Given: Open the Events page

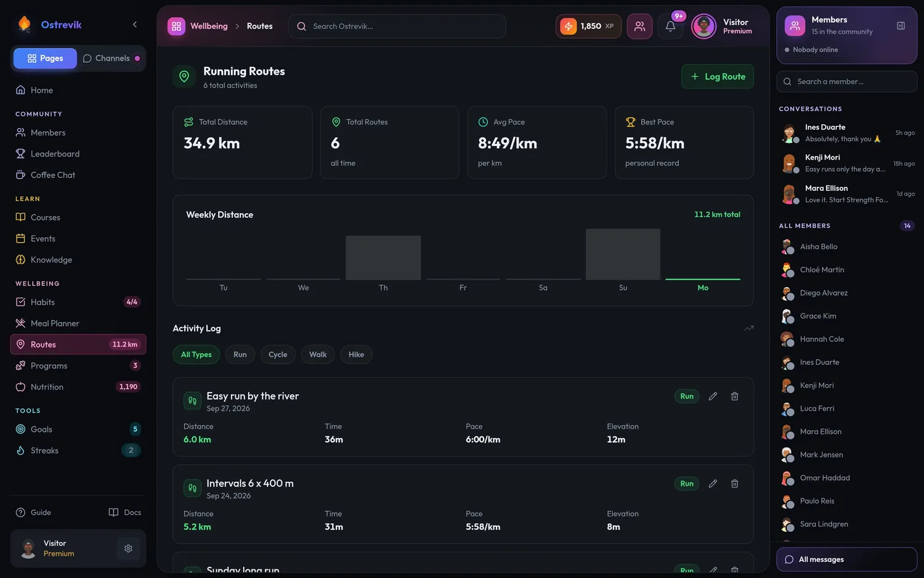Looking at the screenshot, I should coord(78,238).
